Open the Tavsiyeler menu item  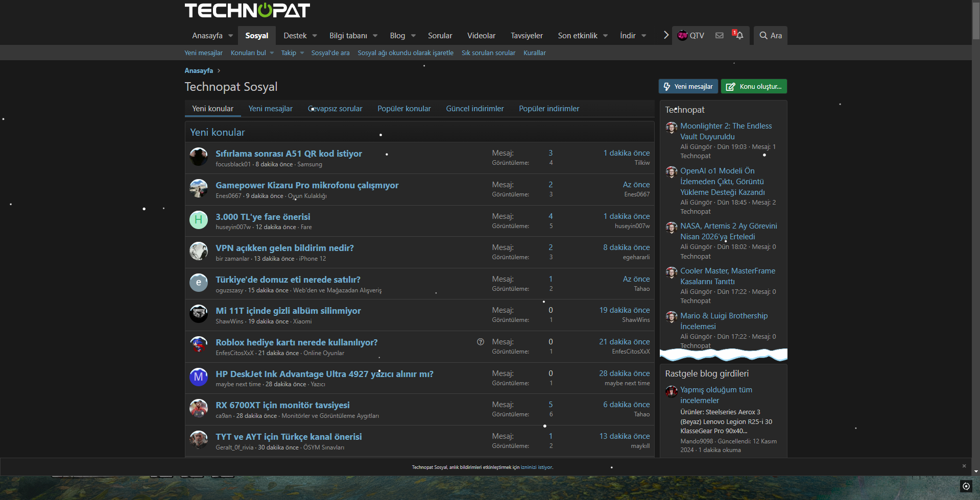click(x=527, y=36)
